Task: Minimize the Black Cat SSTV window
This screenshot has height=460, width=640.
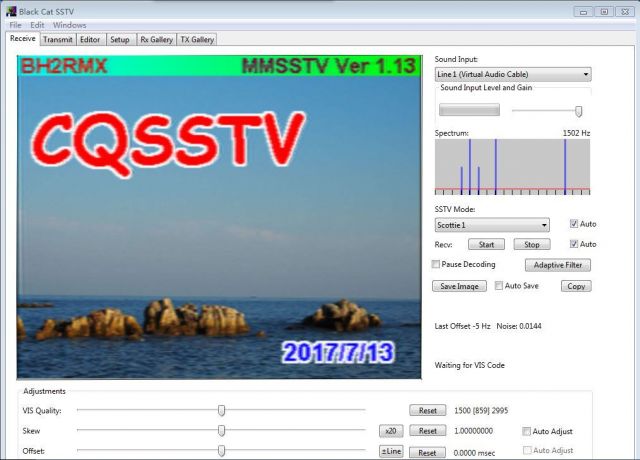Action: click(x=583, y=12)
